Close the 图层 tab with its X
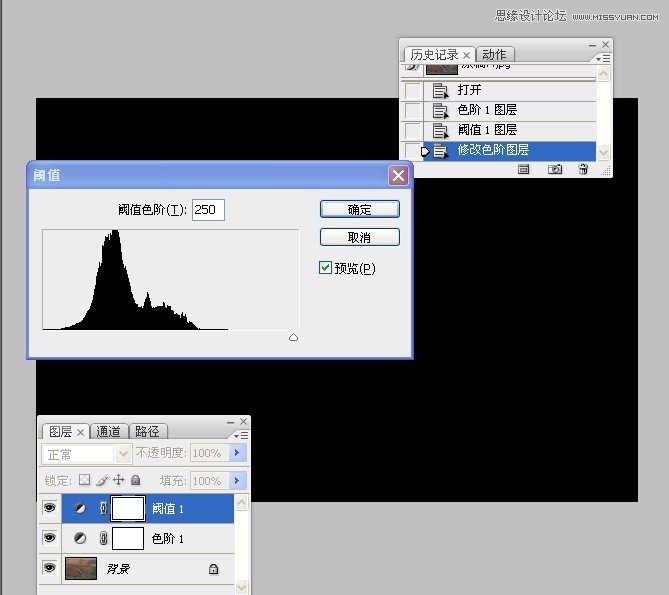The width and height of the screenshot is (669, 595). (80, 432)
